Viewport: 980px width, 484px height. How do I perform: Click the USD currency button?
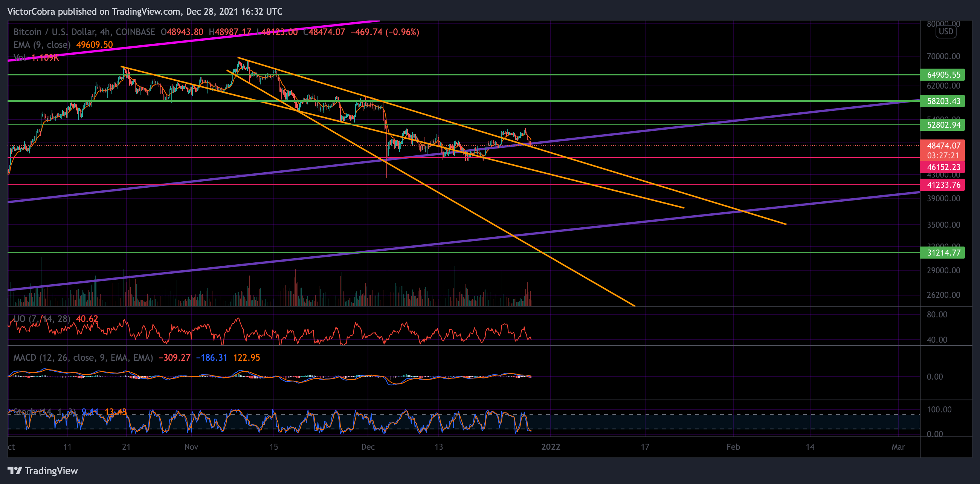coord(946,32)
